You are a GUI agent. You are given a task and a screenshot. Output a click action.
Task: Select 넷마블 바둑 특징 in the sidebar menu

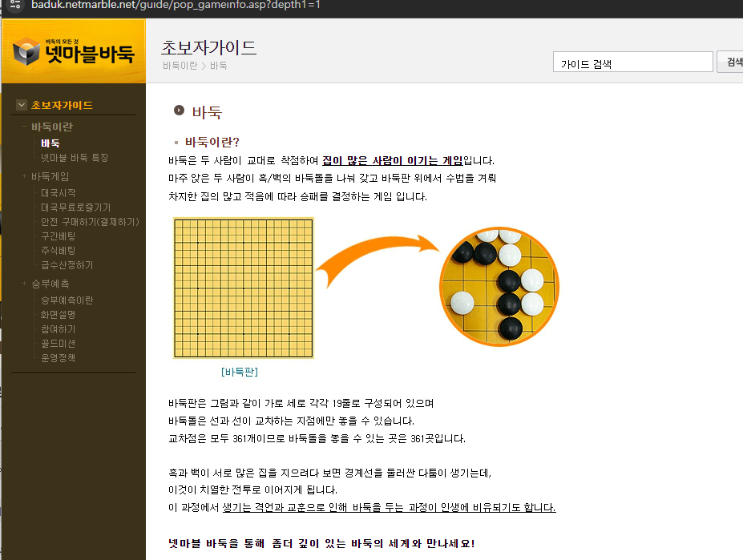tap(72, 157)
